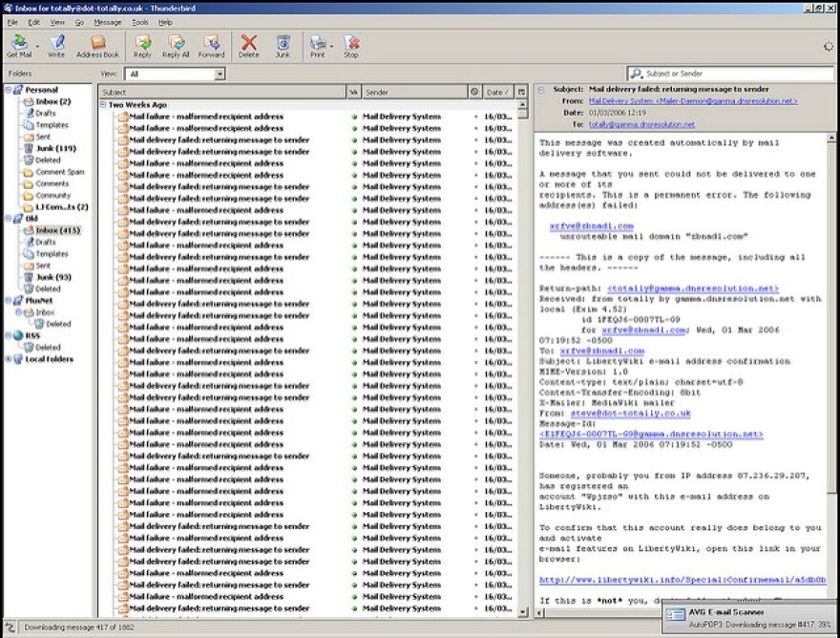
Task: Open the Message menu
Action: [108, 23]
